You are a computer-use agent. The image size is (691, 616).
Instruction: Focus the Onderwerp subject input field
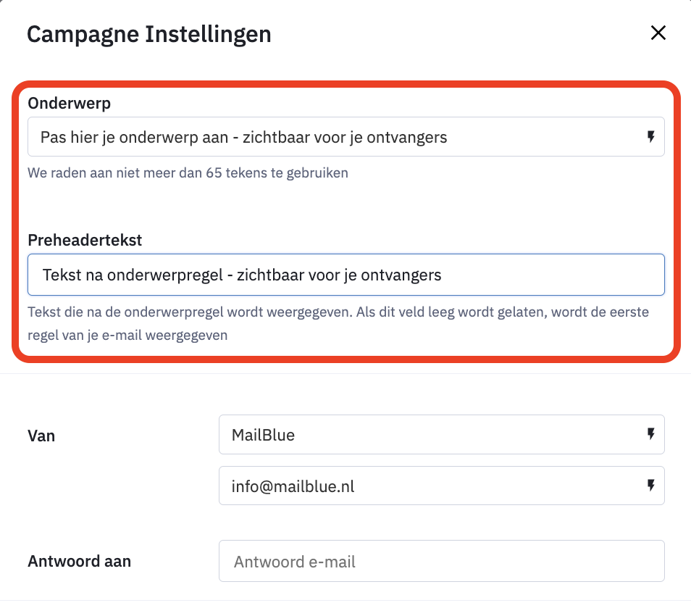tap(346, 137)
